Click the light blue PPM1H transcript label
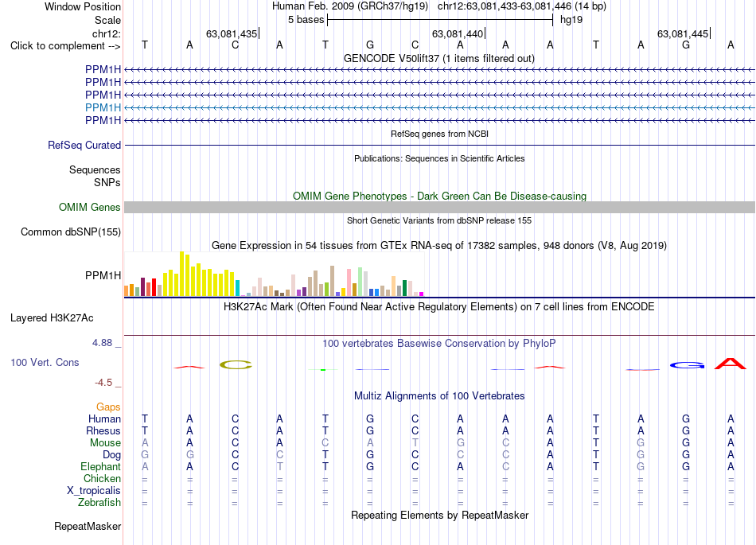Screen dimensions: 756x545 103,107
